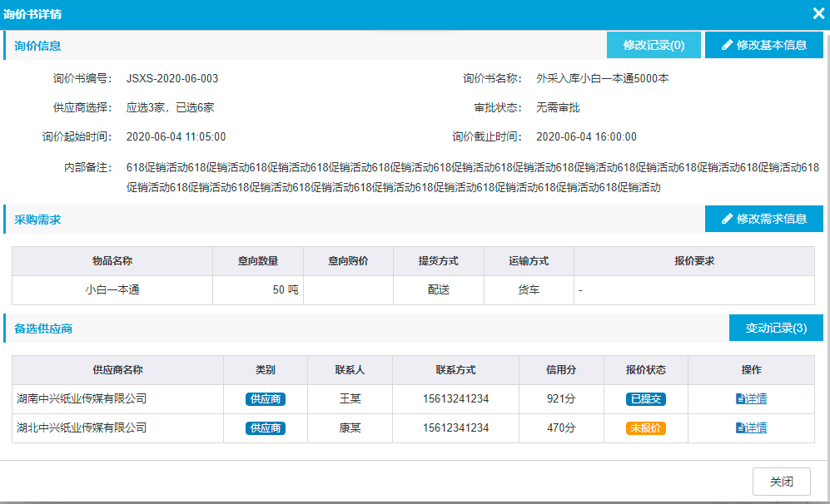The image size is (830, 504).
Task: Close the 询价书详情 dialog with the X icon
Action: 818,14
